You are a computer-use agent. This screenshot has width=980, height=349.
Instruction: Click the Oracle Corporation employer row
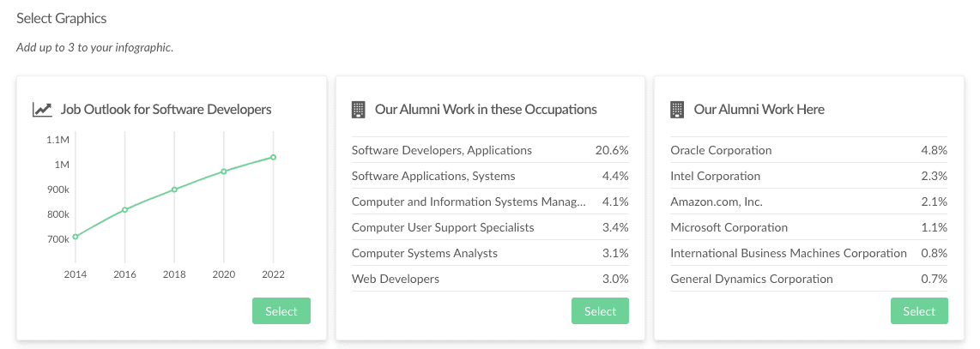808,150
